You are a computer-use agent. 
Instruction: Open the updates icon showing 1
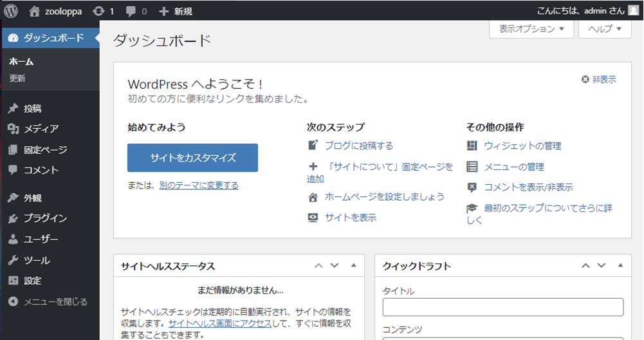pos(98,11)
